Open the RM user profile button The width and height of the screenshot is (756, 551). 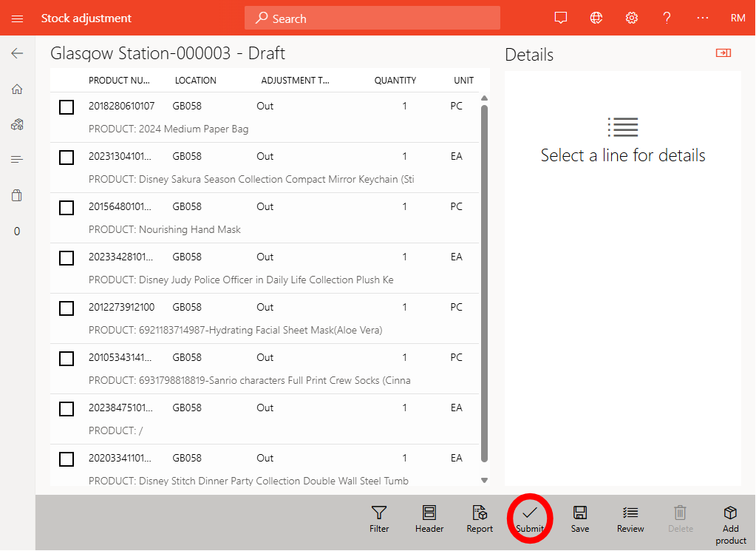pos(738,18)
